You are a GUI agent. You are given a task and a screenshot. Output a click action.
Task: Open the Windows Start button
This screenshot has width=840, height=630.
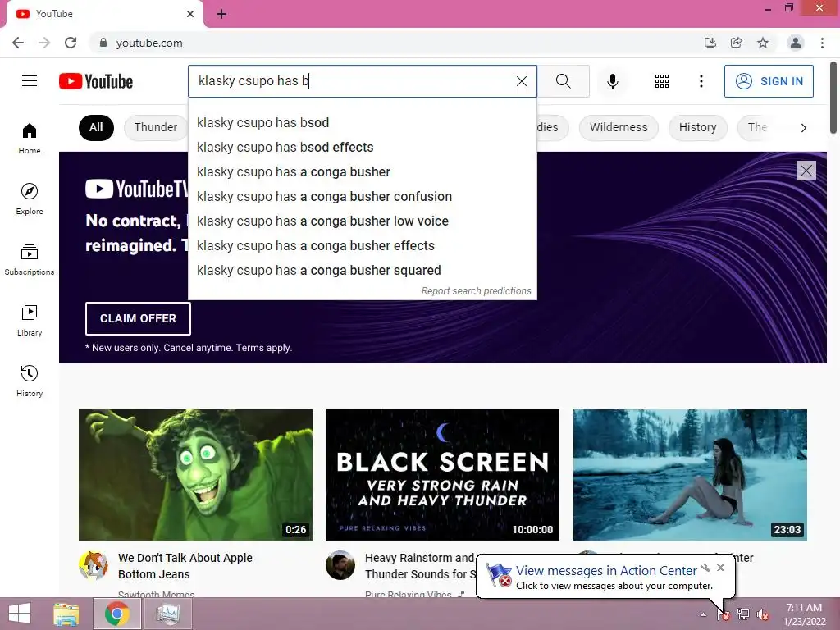pos(20,614)
